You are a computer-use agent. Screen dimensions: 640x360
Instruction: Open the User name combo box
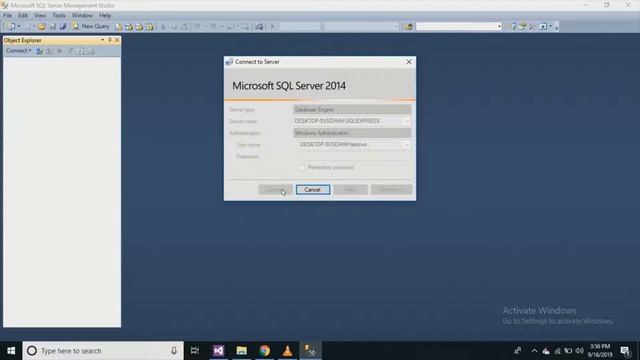click(355, 144)
